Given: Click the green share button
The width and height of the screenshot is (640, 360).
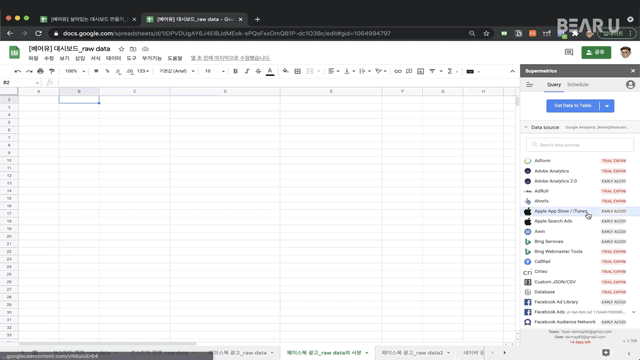Looking at the screenshot, I should click(x=596, y=52).
